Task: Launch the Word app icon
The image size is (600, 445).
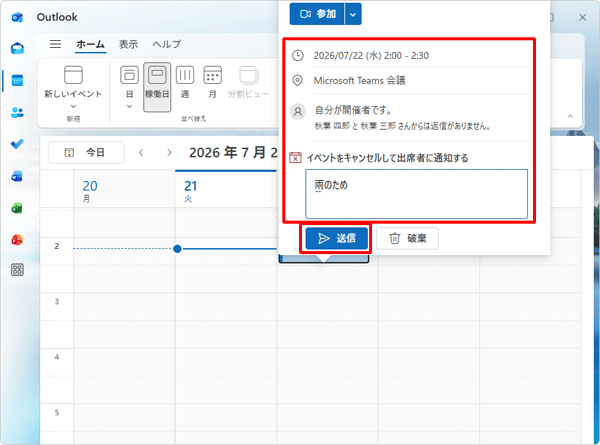Action: pos(17,176)
